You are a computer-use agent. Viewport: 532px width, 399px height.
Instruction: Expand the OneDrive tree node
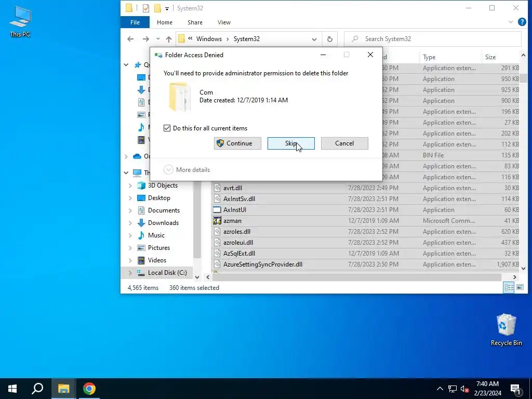pyautogui.click(x=126, y=156)
